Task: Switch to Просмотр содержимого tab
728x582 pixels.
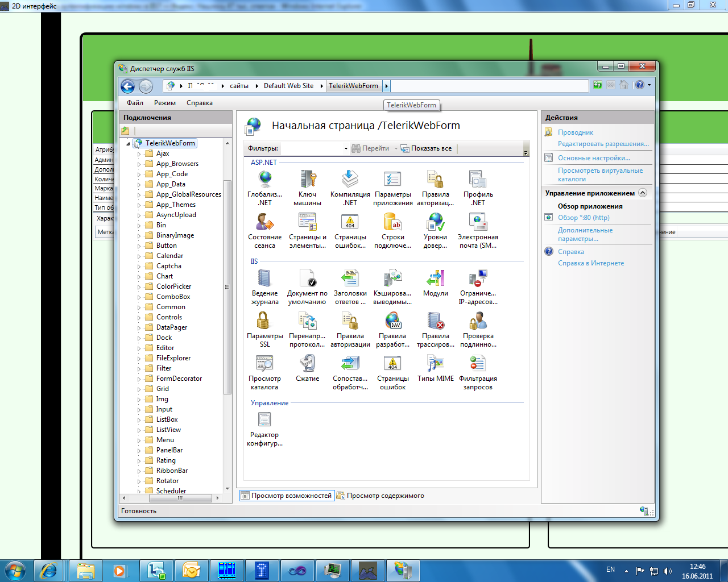Action: 380,496
